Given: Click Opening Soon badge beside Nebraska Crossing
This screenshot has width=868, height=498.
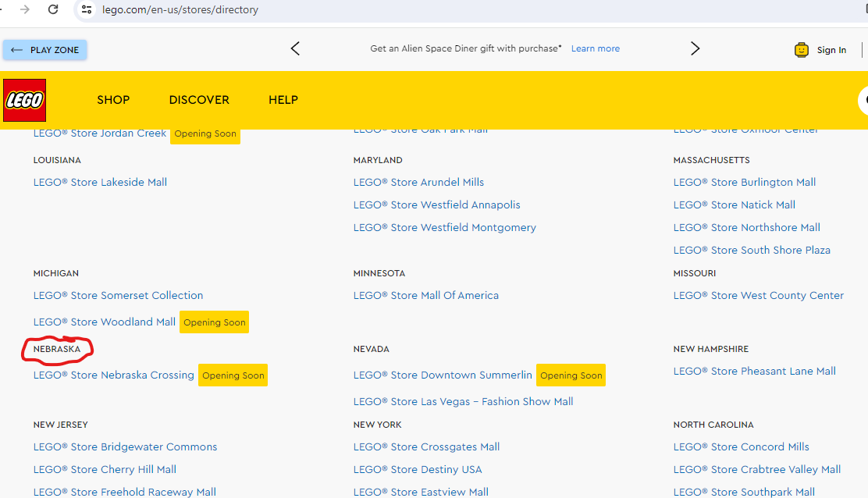Looking at the screenshot, I should coord(233,375).
